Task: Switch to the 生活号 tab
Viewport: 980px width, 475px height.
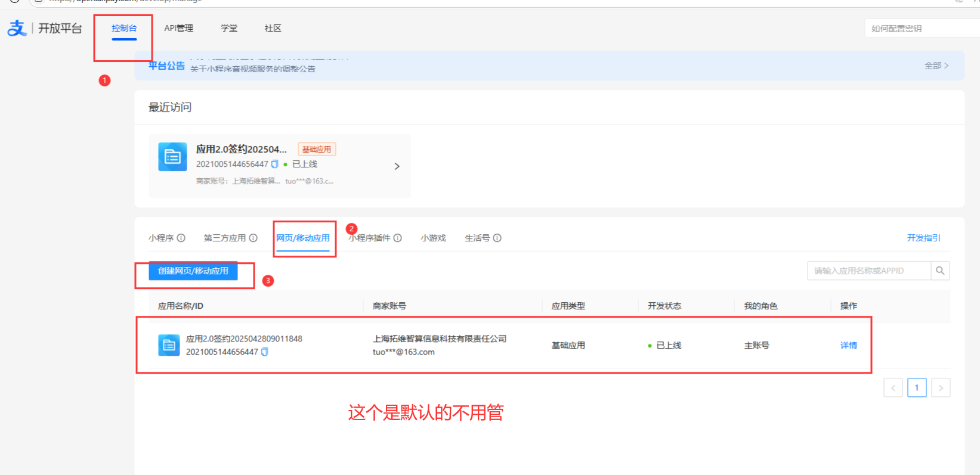Action: point(477,238)
